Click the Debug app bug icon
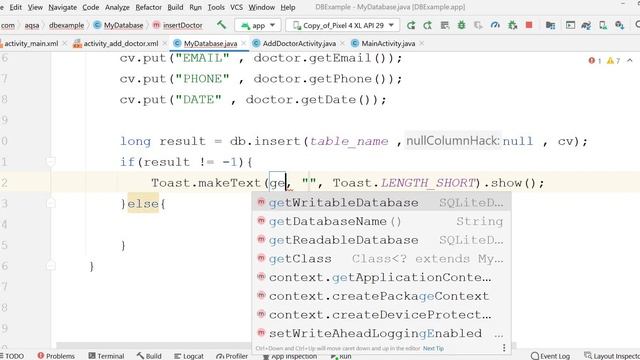Screen dimensions: 640x360 pyautogui.click(x=462, y=25)
